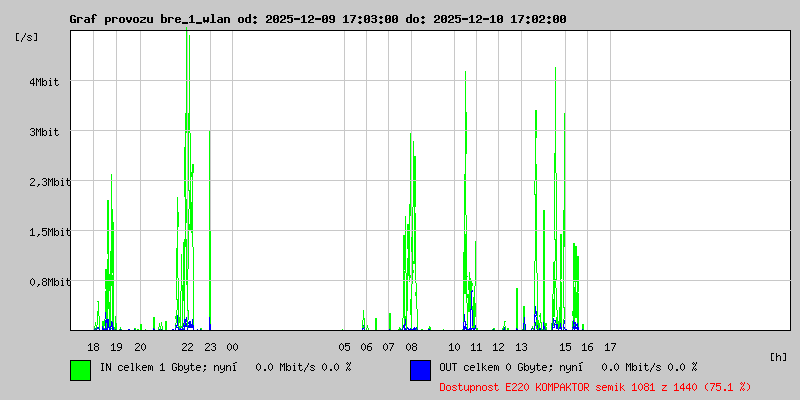Click the hour label '16'
The height and width of the screenshot is (400, 800).
(587, 347)
